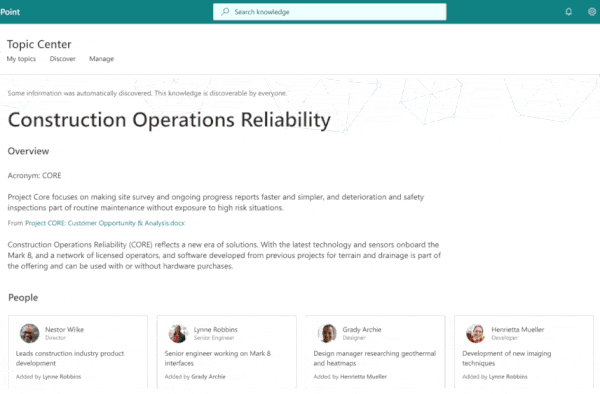Image resolution: width=600 pixels, height=394 pixels.
Task: Go to the Manage tab
Action: 101,59
